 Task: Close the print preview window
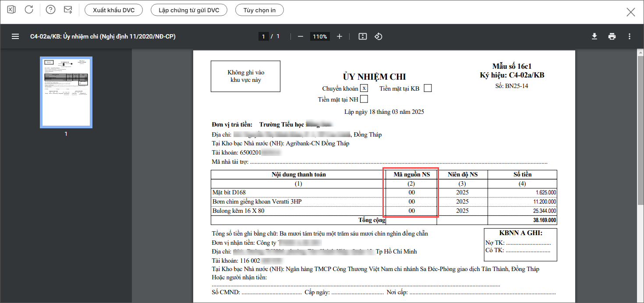point(630,12)
